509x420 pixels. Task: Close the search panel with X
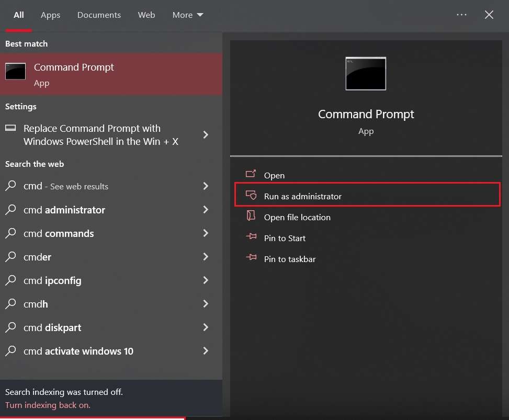click(x=489, y=15)
